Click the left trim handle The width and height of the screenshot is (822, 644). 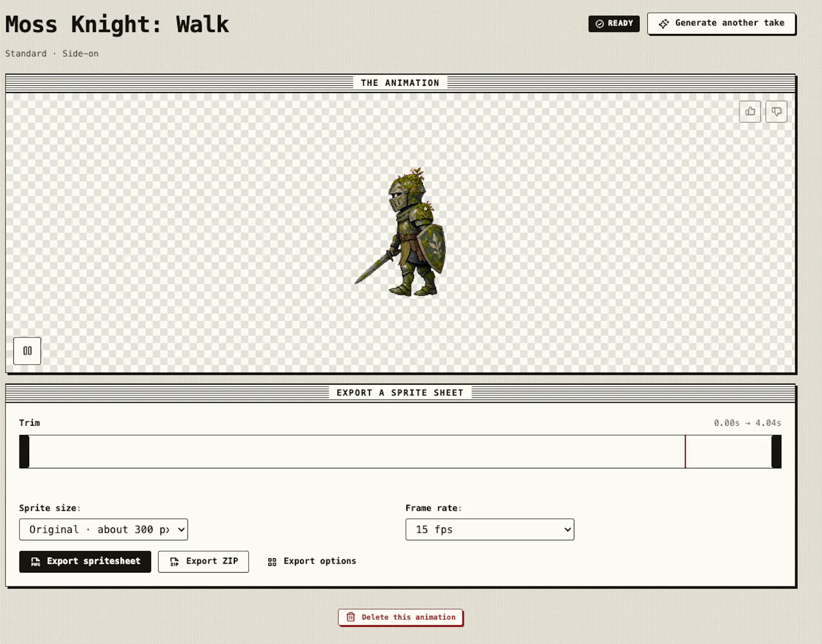pyautogui.click(x=24, y=451)
